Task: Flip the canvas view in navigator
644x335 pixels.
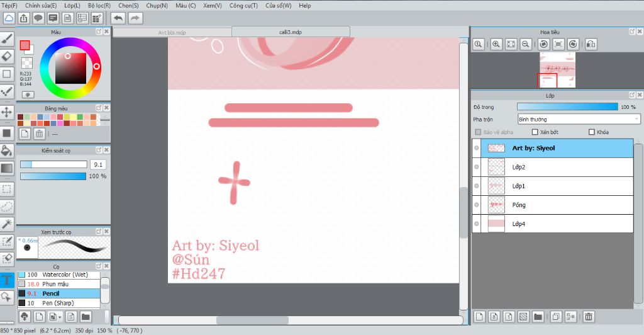Action: tap(591, 44)
